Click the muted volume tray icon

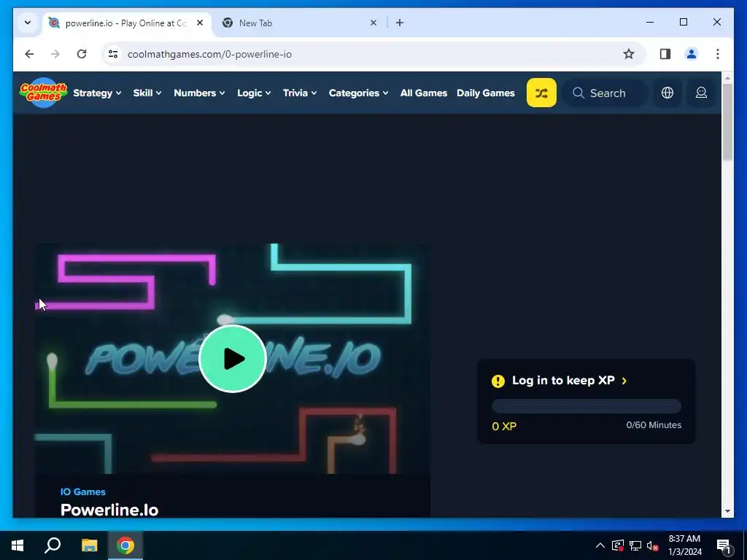(x=653, y=545)
